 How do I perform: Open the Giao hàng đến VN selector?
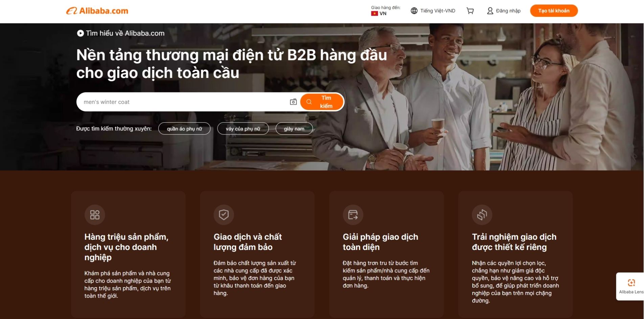click(385, 11)
